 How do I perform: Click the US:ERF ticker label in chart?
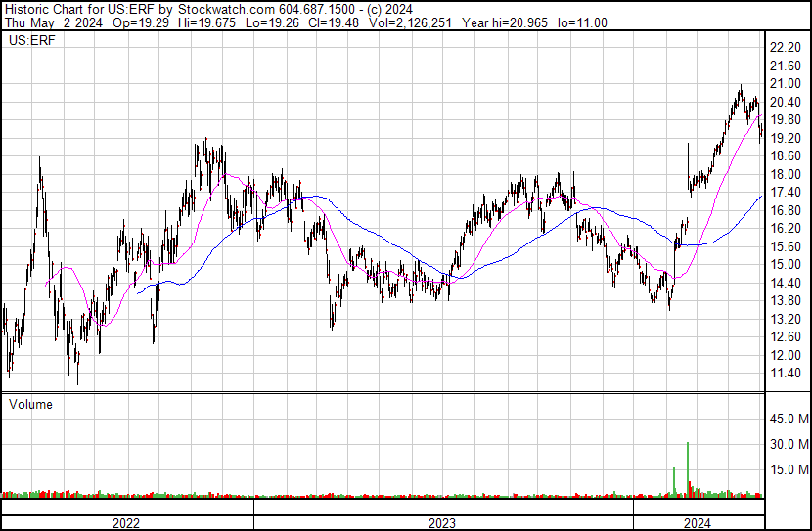tap(31, 40)
